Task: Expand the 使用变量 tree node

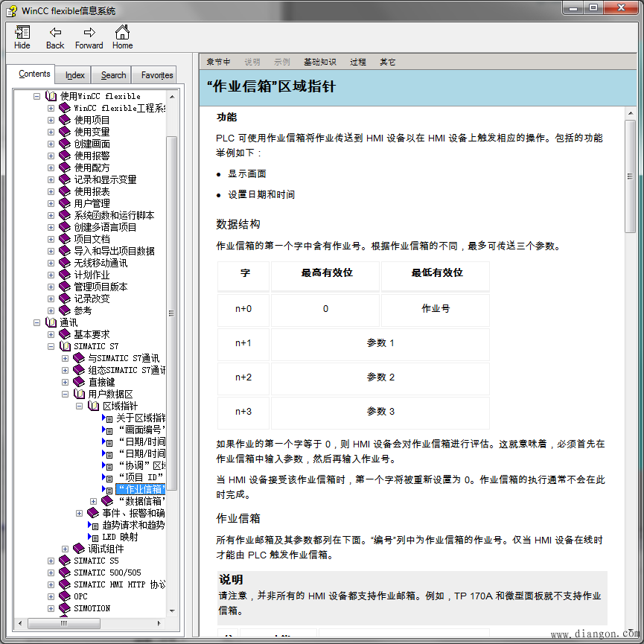Action: 51,132
